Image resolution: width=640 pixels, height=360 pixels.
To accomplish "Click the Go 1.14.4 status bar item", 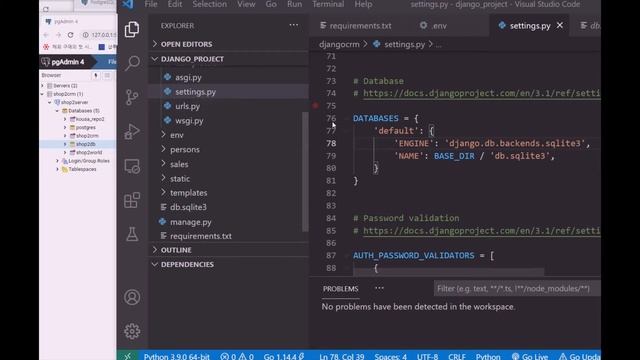I will [x=284, y=356].
